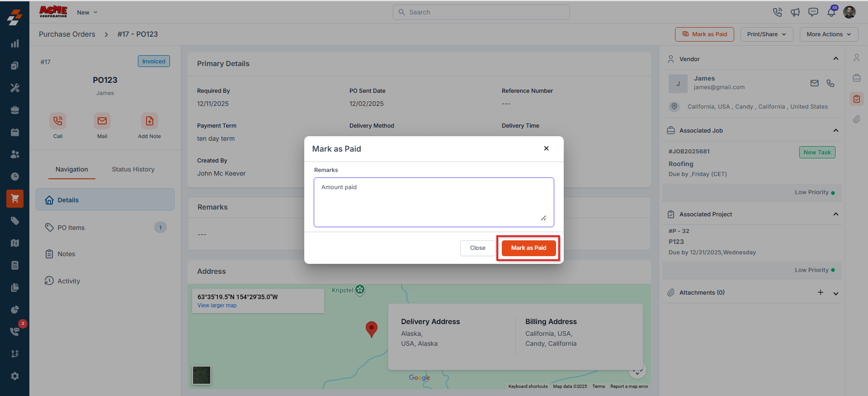Collapse the Associated Job section

[836, 131]
